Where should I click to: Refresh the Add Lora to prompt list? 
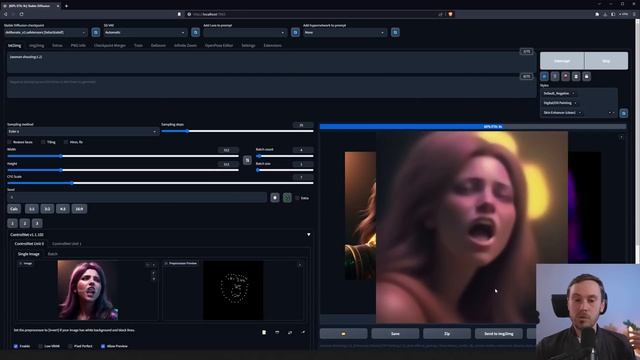pyautogui.click(x=295, y=32)
